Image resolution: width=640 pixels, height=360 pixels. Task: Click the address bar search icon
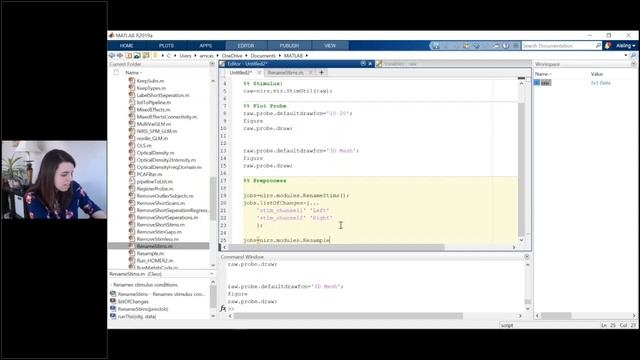pyautogui.click(x=633, y=56)
